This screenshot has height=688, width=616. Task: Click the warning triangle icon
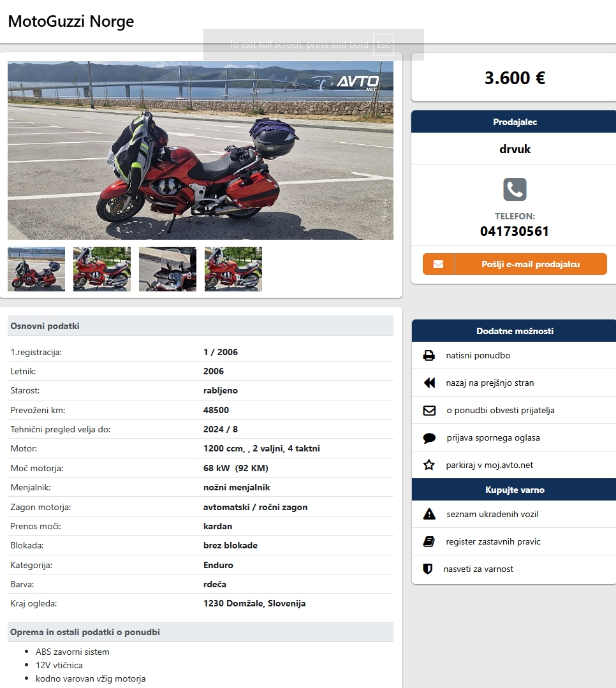click(x=429, y=514)
